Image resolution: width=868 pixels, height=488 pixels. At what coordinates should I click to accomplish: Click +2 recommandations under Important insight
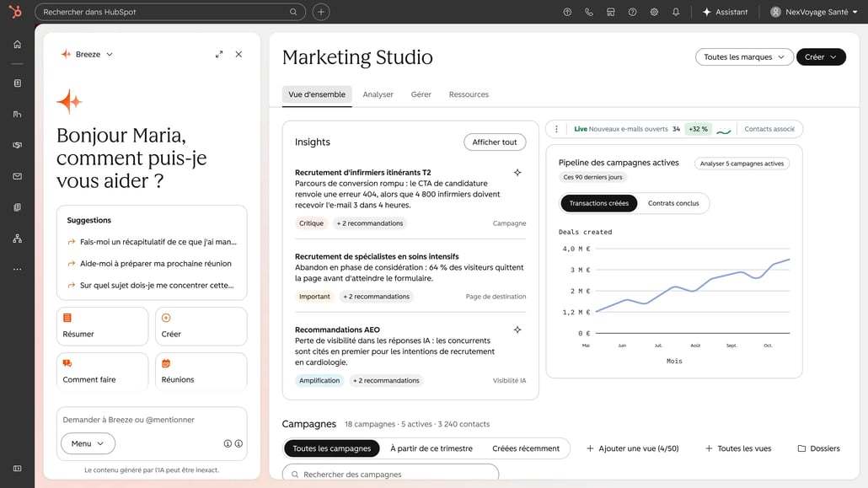click(x=377, y=297)
